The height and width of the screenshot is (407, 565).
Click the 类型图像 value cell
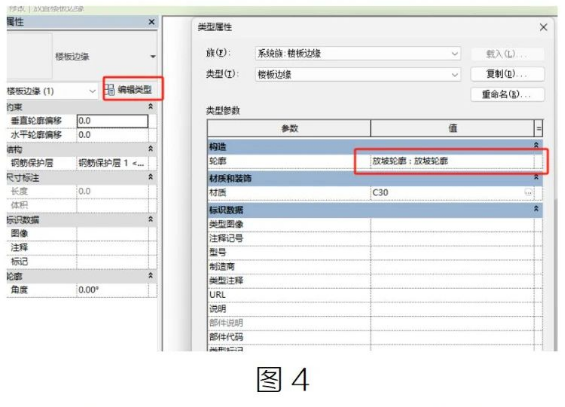(453, 224)
